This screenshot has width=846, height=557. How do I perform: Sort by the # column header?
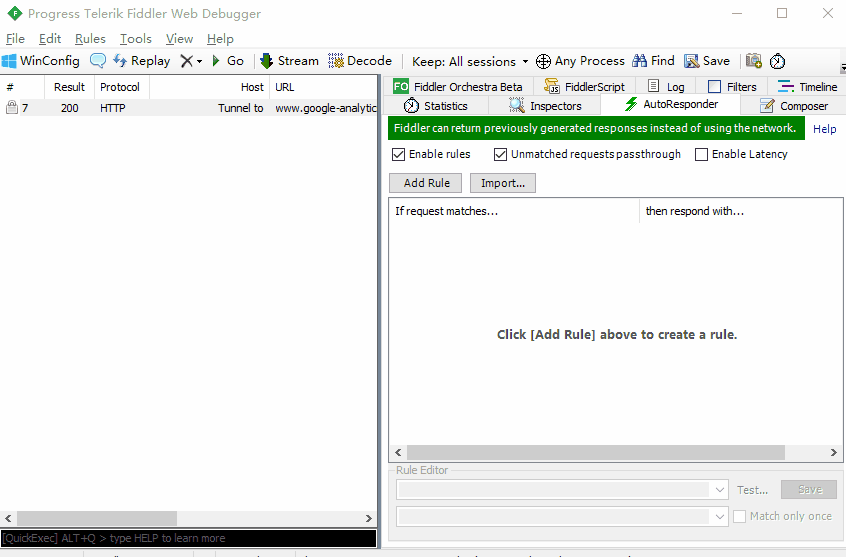click(x=23, y=87)
